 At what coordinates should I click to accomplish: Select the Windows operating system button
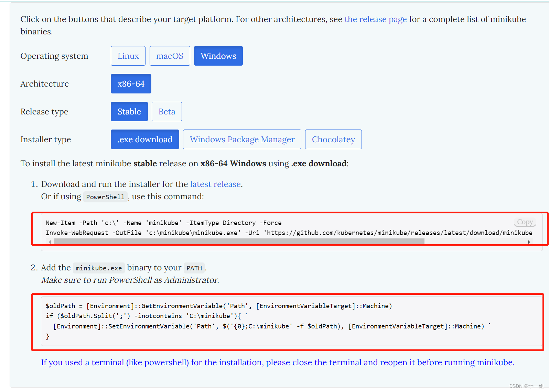coord(218,56)
